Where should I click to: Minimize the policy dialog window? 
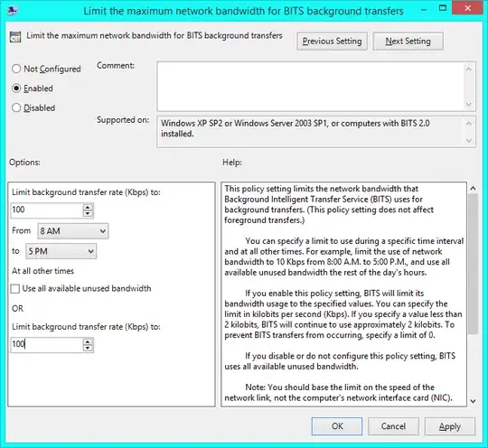[423, 9]
